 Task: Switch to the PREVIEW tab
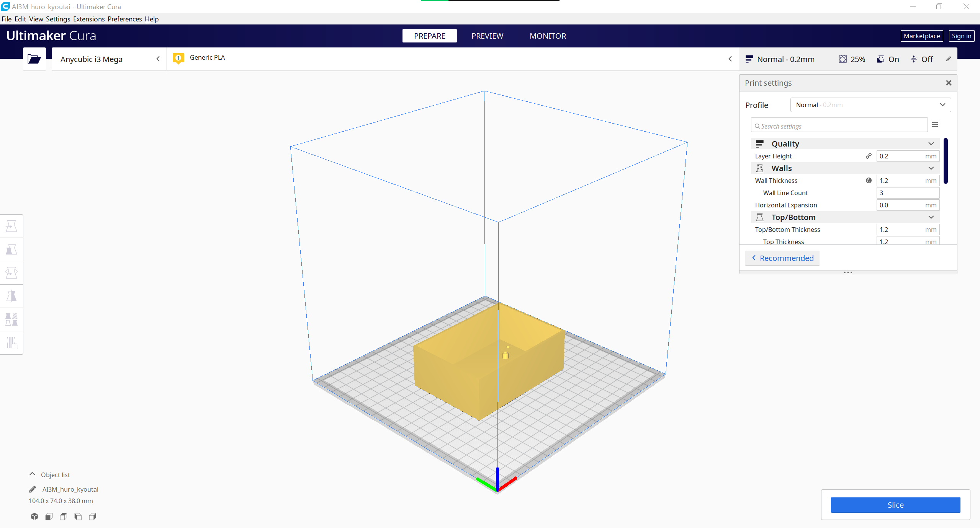coord(487,36)
